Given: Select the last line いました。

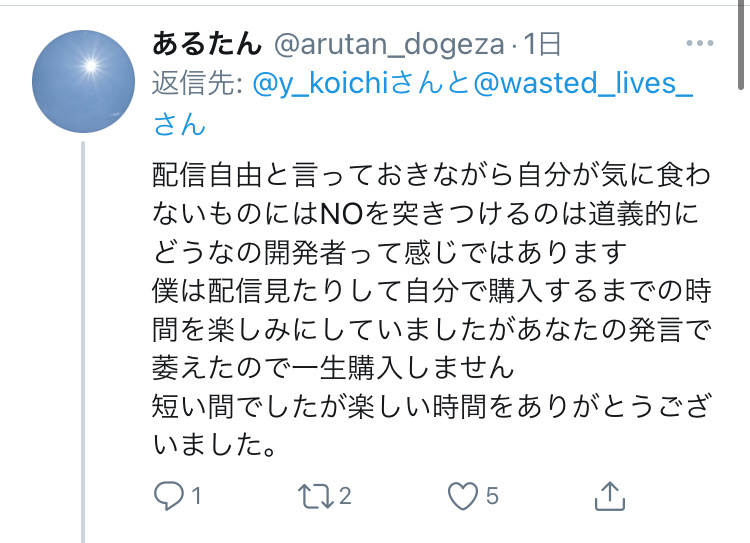Looking at the screenshot, I should coord(214,445).
